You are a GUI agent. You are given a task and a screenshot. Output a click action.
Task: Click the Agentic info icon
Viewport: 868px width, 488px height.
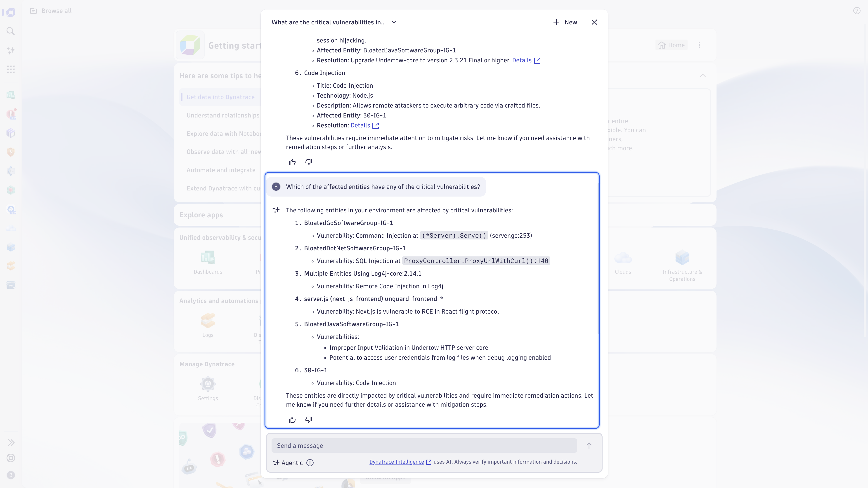pyautogui.click(x=310, y=462)
